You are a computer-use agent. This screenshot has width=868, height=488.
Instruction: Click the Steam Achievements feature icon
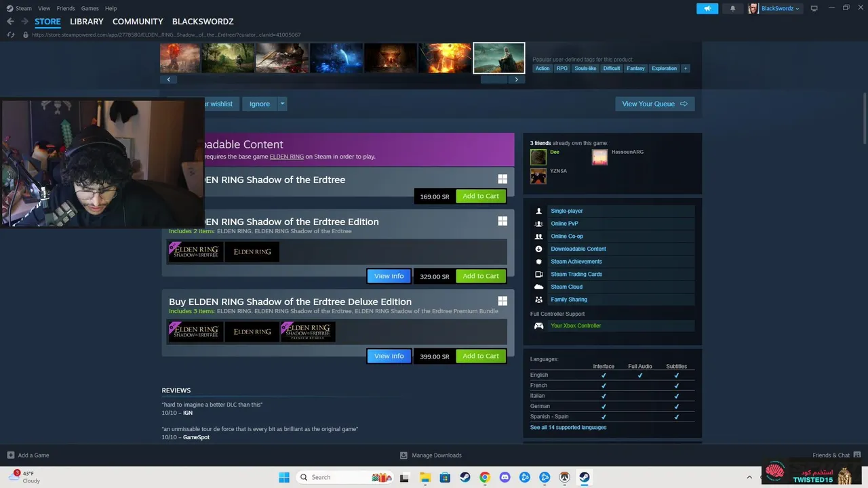[539, 262]
